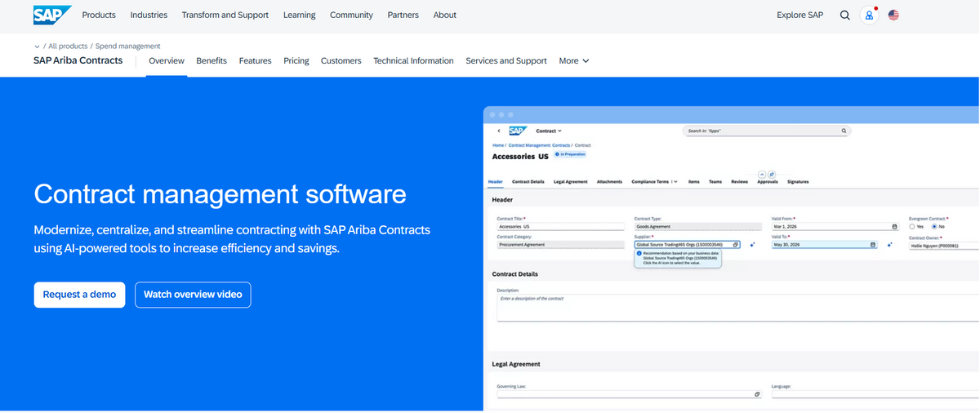The height and width of the screenshot is (413, 980).
Task: Open the Supplier value help icon
Action: click(x=736, y=245)
